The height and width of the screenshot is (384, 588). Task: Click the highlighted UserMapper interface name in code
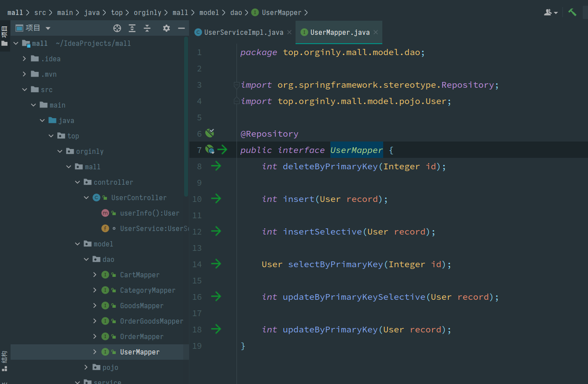pyautogui.click(x=357, y=150)
